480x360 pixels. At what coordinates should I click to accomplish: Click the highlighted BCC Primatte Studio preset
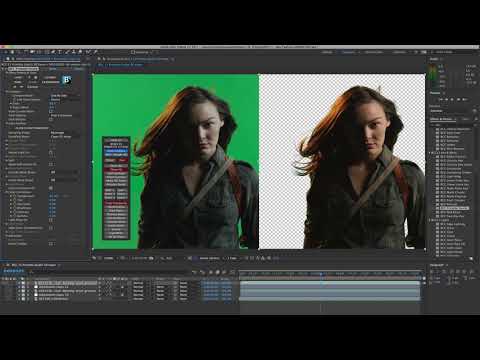(x=454, y=208)
